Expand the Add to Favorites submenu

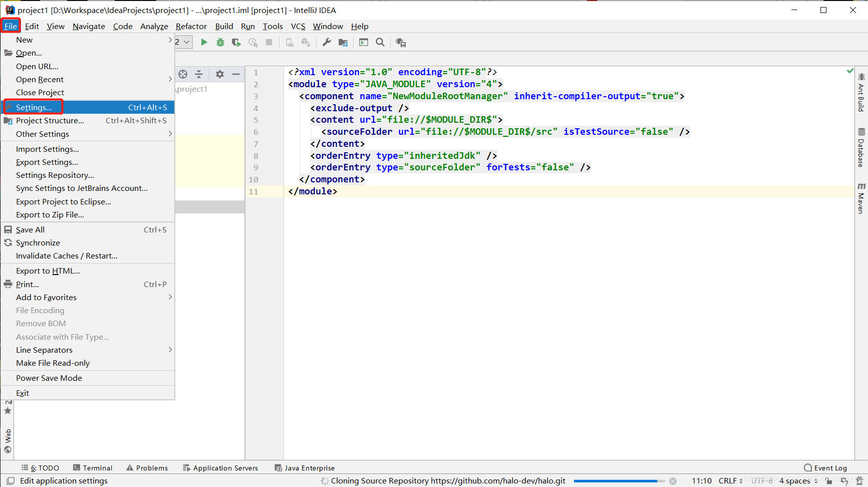(88, 297)
